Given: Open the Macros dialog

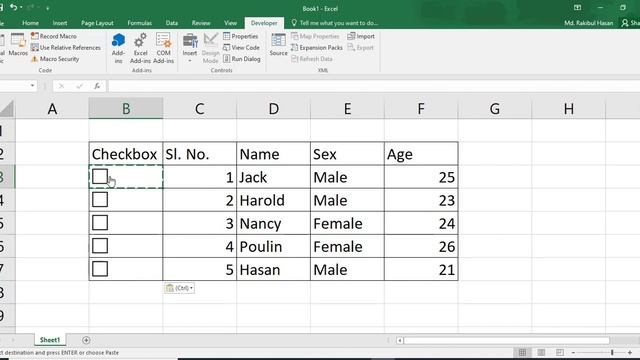Looking at the screenshot, I should (18, 45).
